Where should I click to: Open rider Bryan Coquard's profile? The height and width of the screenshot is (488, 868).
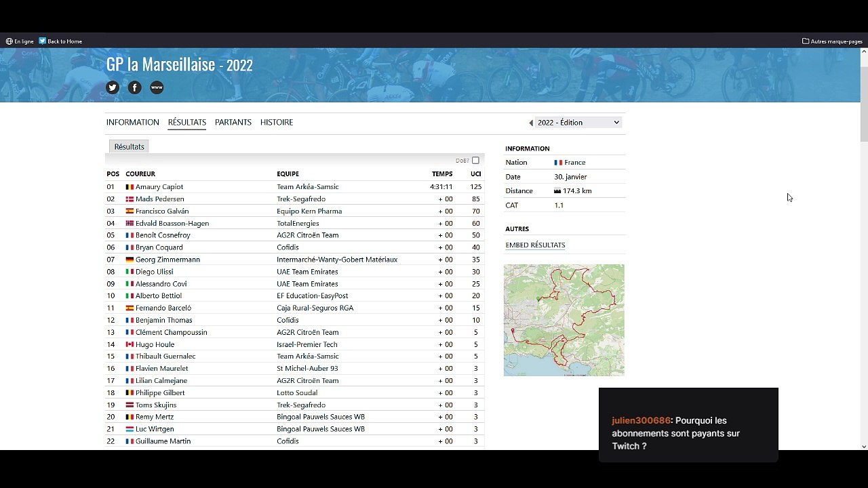coord(159,247)
